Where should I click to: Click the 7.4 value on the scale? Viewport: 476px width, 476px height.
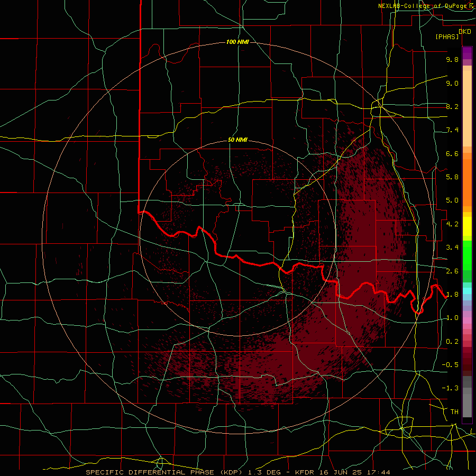click(452, 130)
